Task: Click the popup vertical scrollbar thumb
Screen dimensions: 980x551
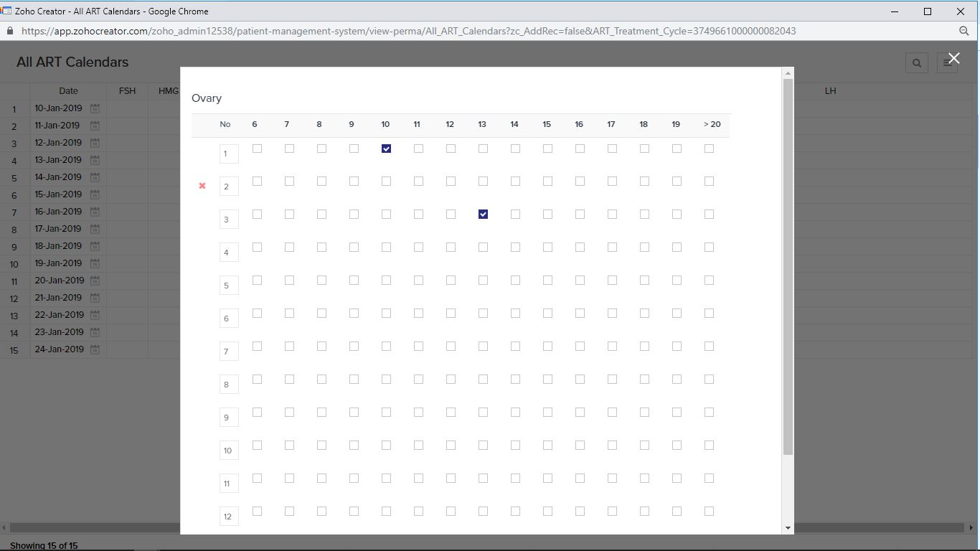Action: point(788,267)
